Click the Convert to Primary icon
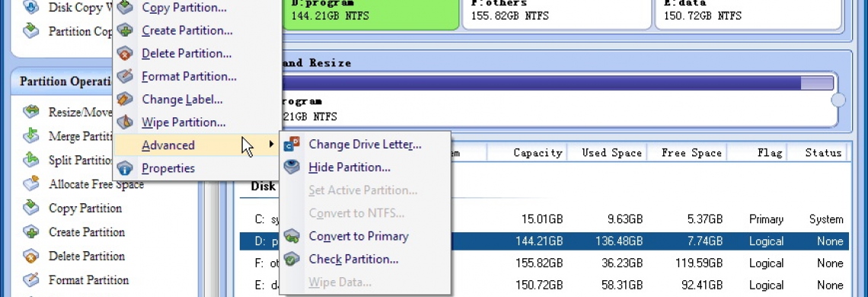This screenshot has width=868, height=297. pyautogui.click(x=292, y=237)
